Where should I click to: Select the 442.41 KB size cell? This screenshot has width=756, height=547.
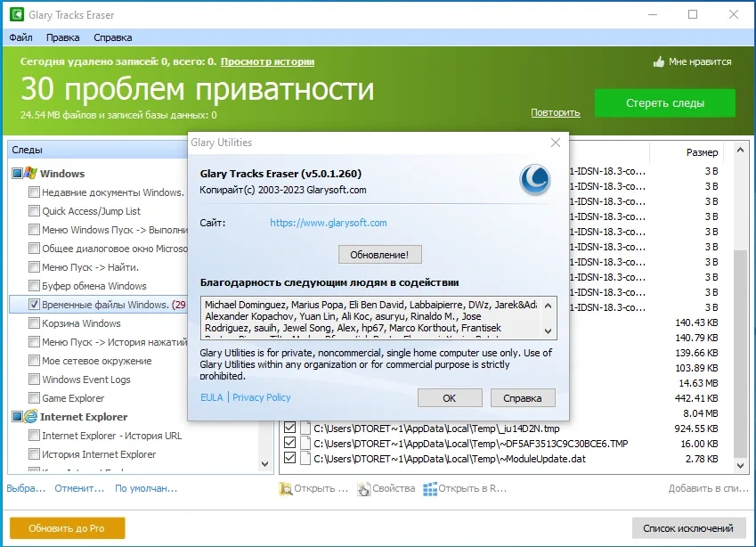pos(696,398)
